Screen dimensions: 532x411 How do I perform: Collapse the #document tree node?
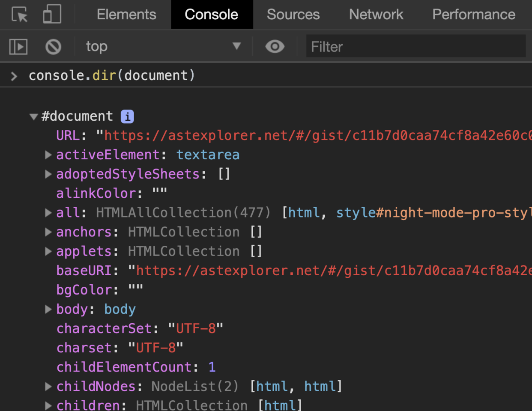click(33, 116)
